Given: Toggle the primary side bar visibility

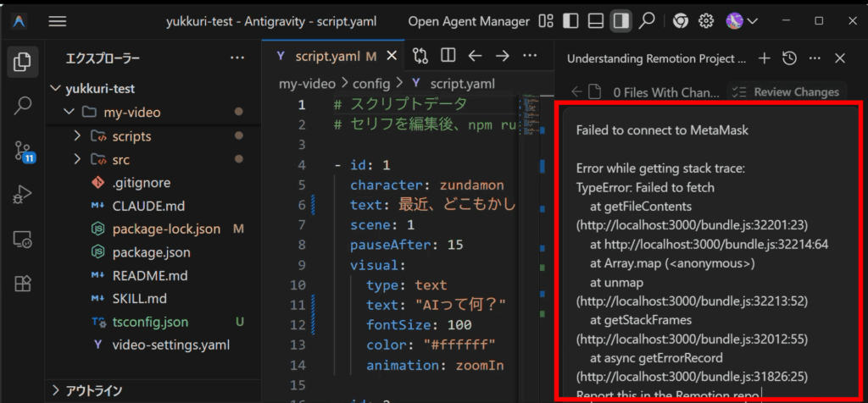Looking at the screenshot, I should coord(571,20).
